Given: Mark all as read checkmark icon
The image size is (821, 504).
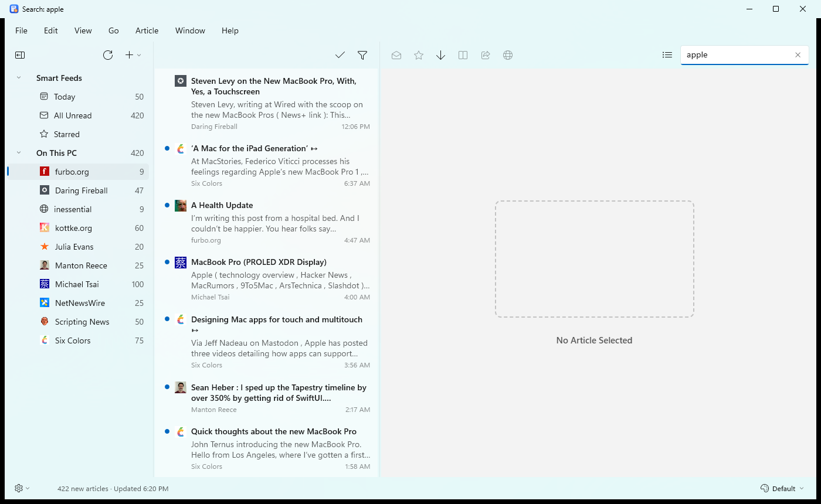Looking at the screenshot, I should (340, 55).
